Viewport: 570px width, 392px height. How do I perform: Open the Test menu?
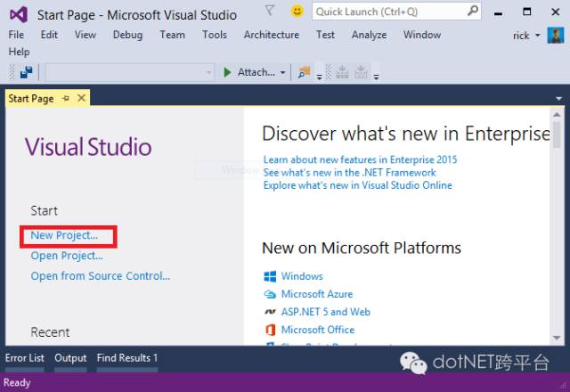tap(325, 35)
